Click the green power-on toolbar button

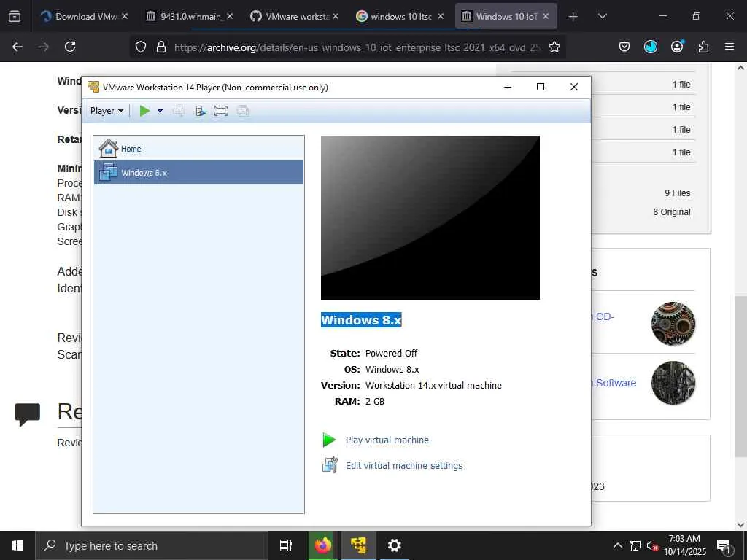pos(144,111)
